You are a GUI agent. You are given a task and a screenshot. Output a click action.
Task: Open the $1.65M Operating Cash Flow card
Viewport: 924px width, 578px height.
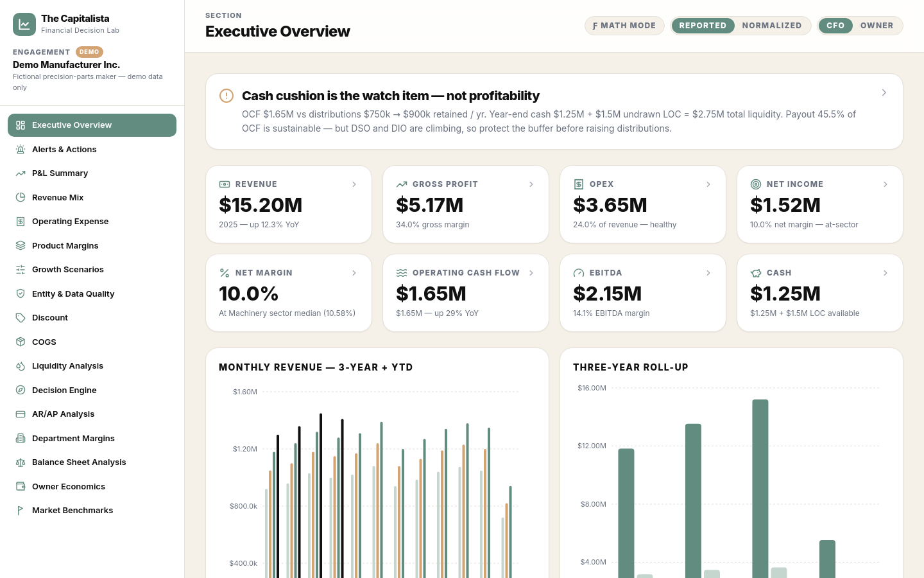coord(466,293)
